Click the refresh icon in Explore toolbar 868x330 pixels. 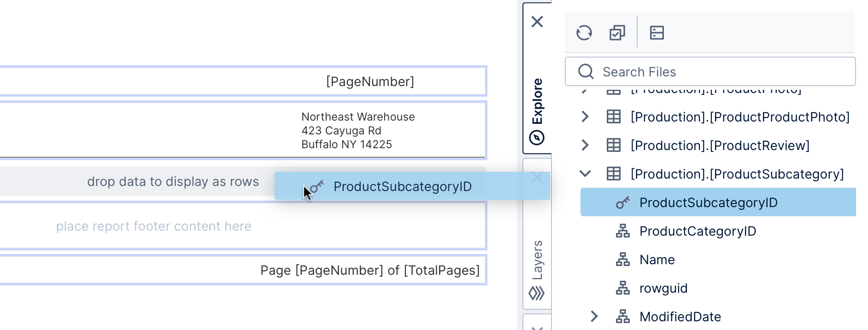point(584,33)
